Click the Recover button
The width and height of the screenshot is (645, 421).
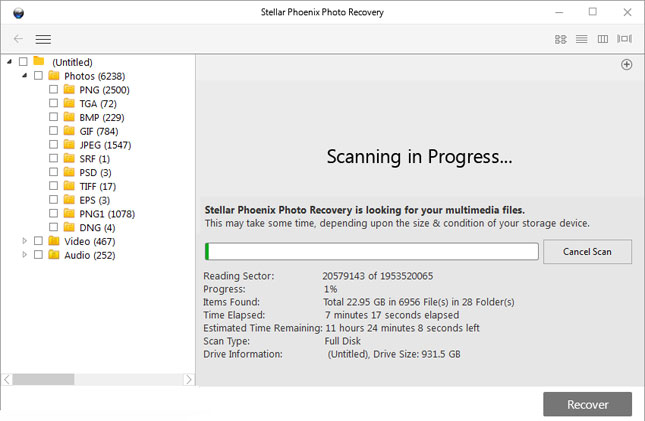pyautogui.click(x=587, y=404)
